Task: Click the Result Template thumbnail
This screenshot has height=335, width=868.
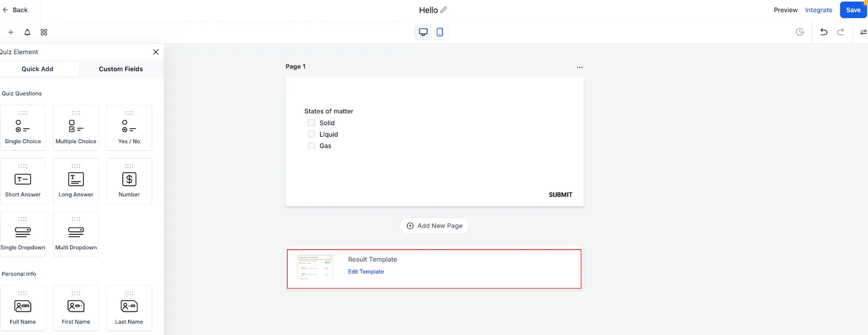Action: tap(315, 268)
